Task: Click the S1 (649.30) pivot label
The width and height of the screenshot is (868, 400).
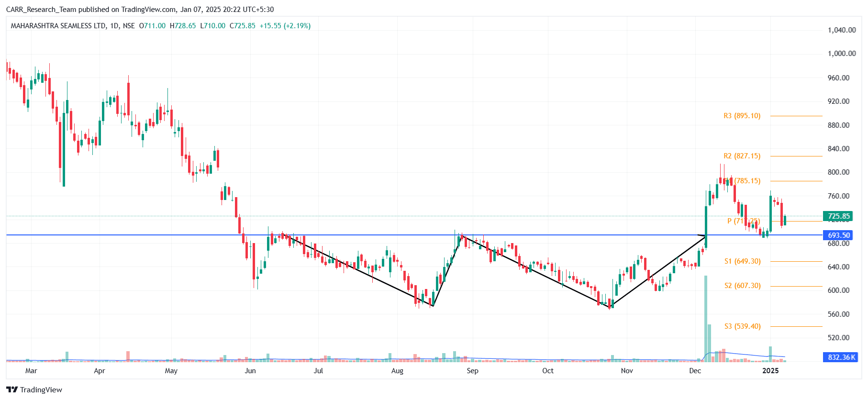Action: tap(742, 261)
